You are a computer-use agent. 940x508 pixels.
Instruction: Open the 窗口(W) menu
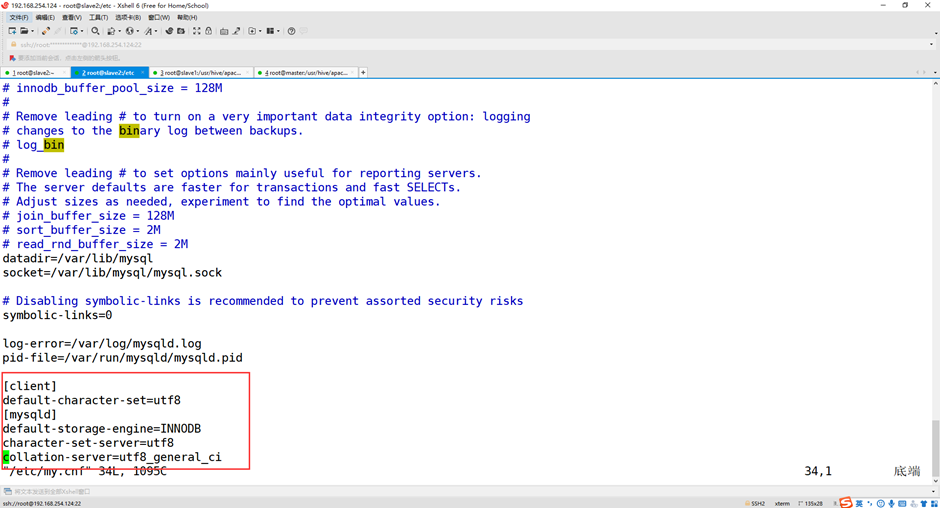159,17
